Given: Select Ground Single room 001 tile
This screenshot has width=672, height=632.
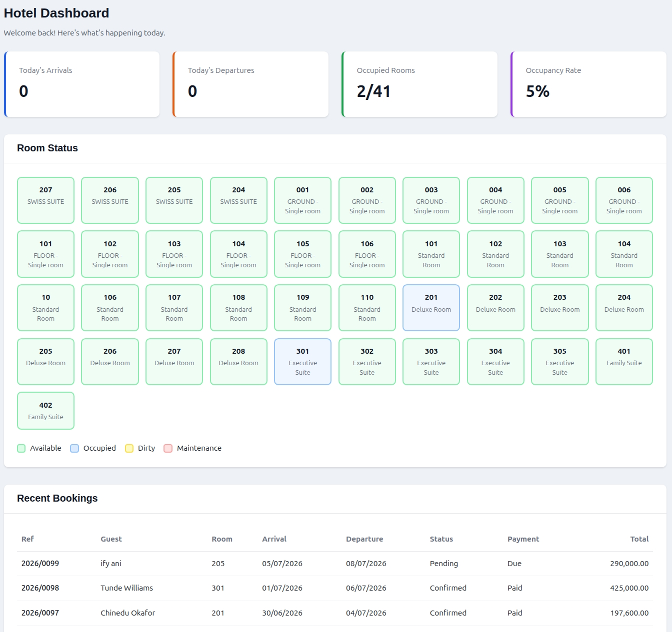Looking at the screenshot, I should (x=302, y=200).
